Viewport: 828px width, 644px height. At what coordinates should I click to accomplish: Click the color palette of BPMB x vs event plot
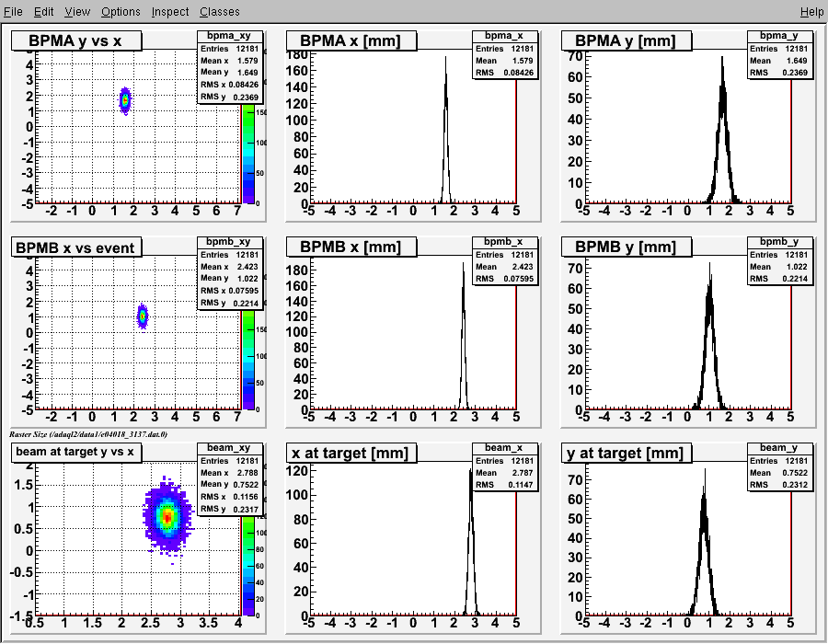[248, 360]
